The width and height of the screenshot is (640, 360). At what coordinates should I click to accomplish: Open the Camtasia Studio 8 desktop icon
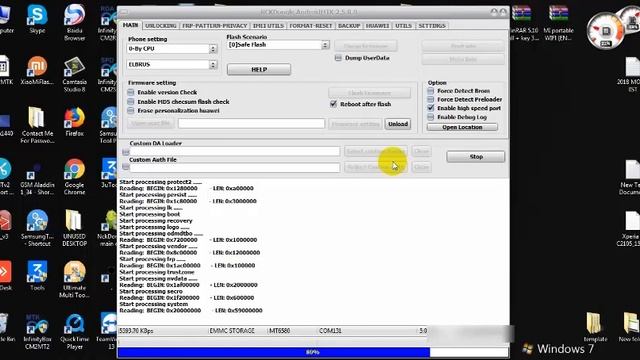[74, 74]
